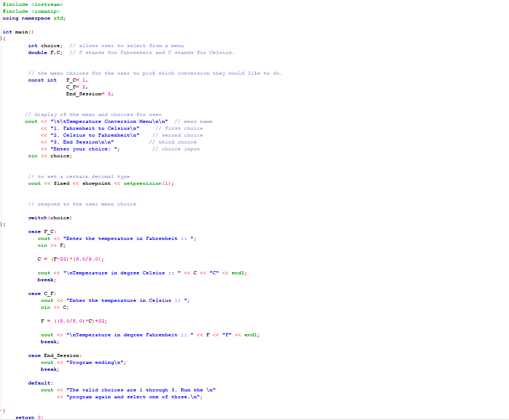Click the '1. Fahrenheit to Celsius' string
This screenshot has height=420, width=509.
[x=95, y=128]
